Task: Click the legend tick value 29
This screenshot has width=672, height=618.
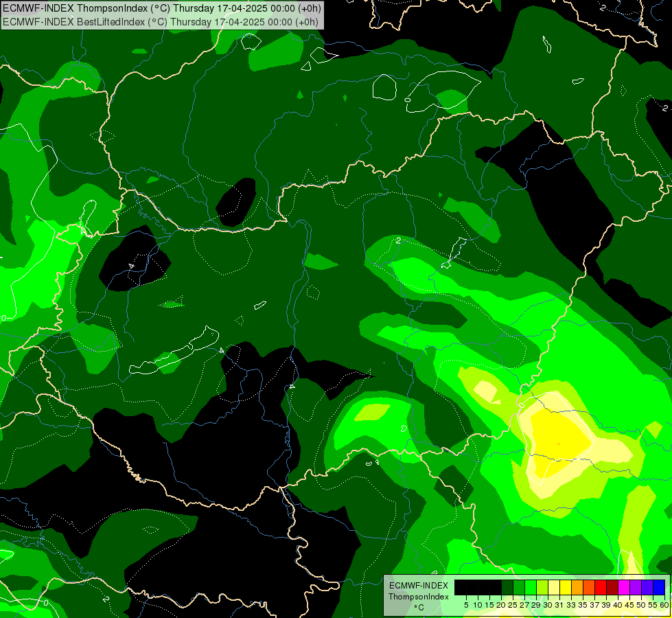Action: [x=536, y=605]
